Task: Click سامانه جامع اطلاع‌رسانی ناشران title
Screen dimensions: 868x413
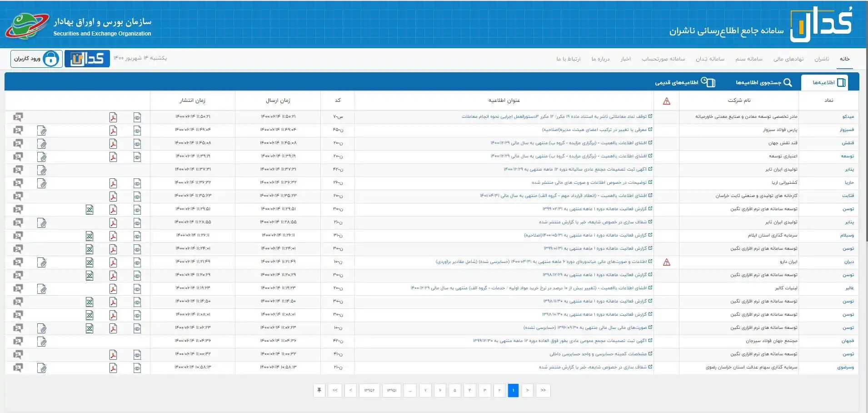Action: (726, 31)
